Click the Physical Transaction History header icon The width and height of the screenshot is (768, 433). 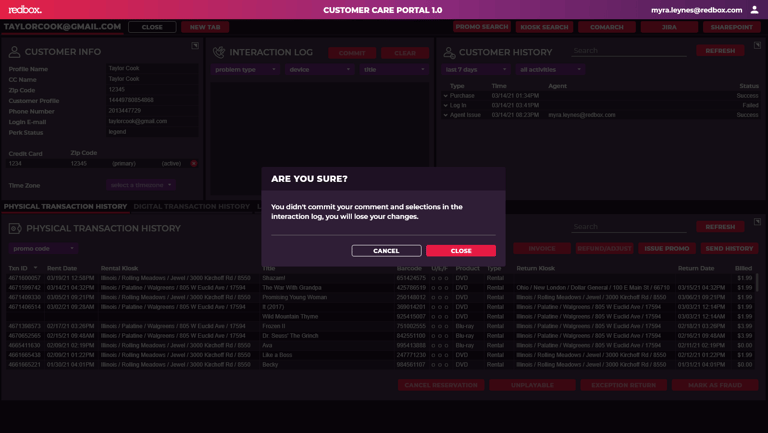(x=15, y=228)
